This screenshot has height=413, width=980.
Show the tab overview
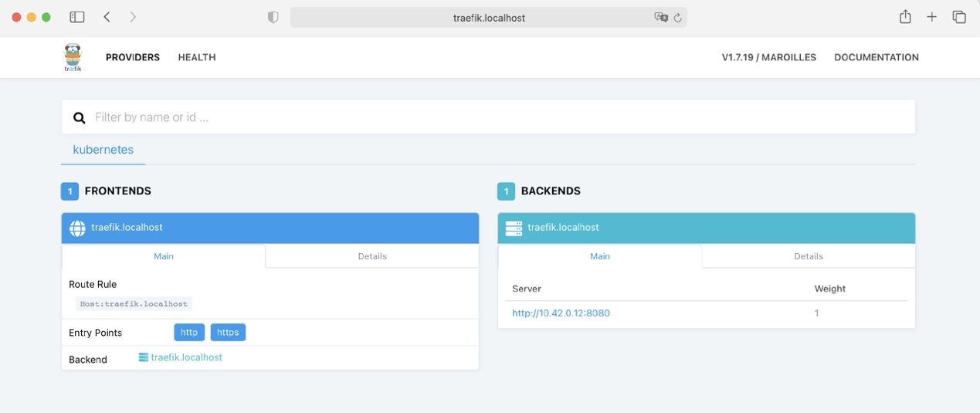959,17
